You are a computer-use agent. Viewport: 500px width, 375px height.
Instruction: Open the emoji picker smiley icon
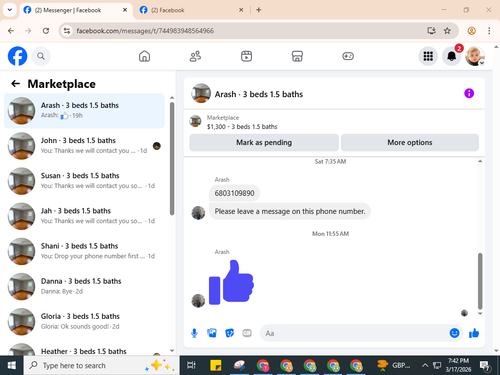click(454, 333)
